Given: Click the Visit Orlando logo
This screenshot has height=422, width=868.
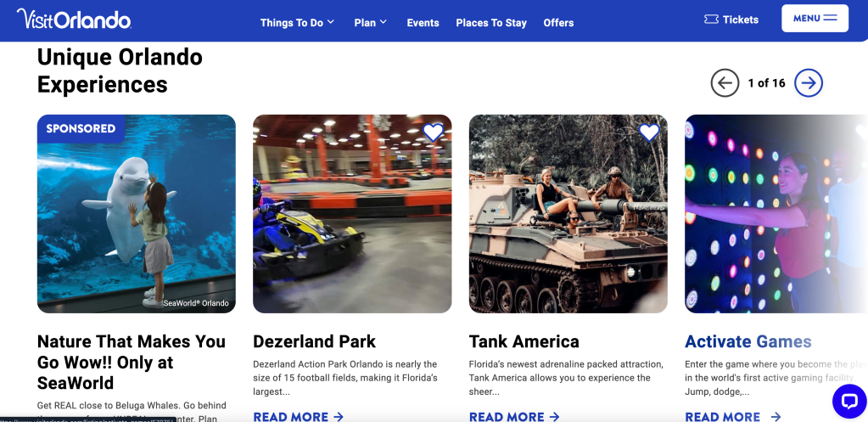Looking at the screenshot, I should pyautogui.click(x=74, y=20).
